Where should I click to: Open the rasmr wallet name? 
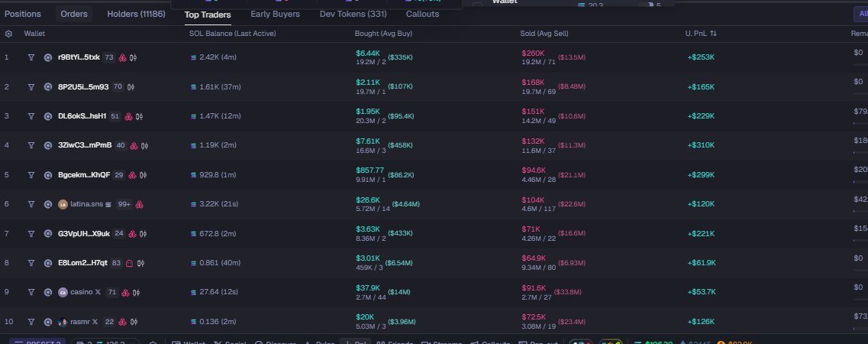79,321
